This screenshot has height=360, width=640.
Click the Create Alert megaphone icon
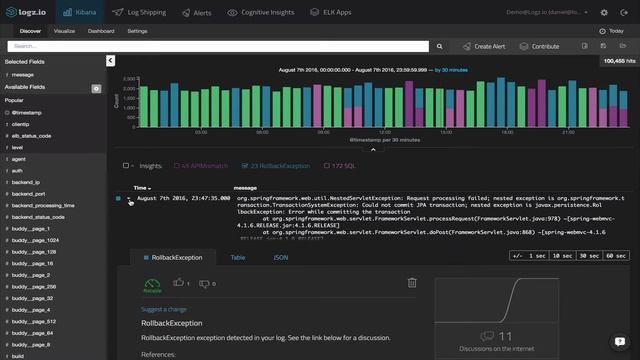tap(467, 47)
